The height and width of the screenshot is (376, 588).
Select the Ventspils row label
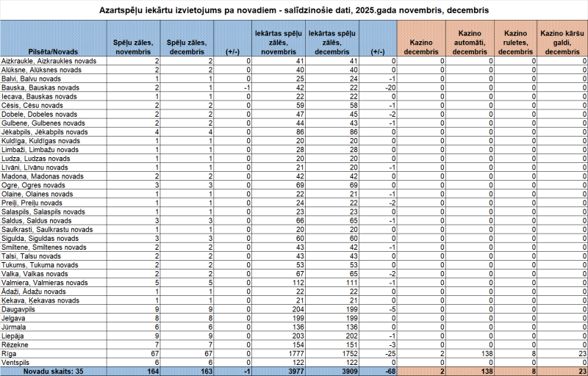coord(17,363)
